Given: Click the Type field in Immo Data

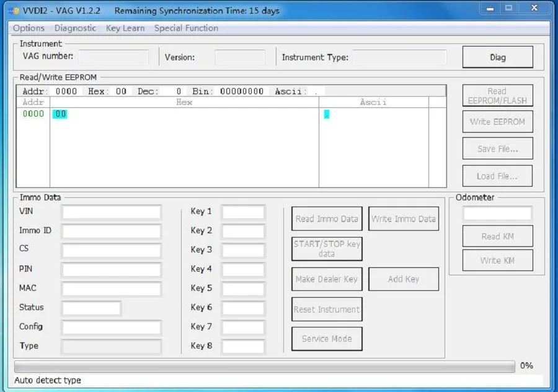Looking at the screenshot, I should coord(112,347).
